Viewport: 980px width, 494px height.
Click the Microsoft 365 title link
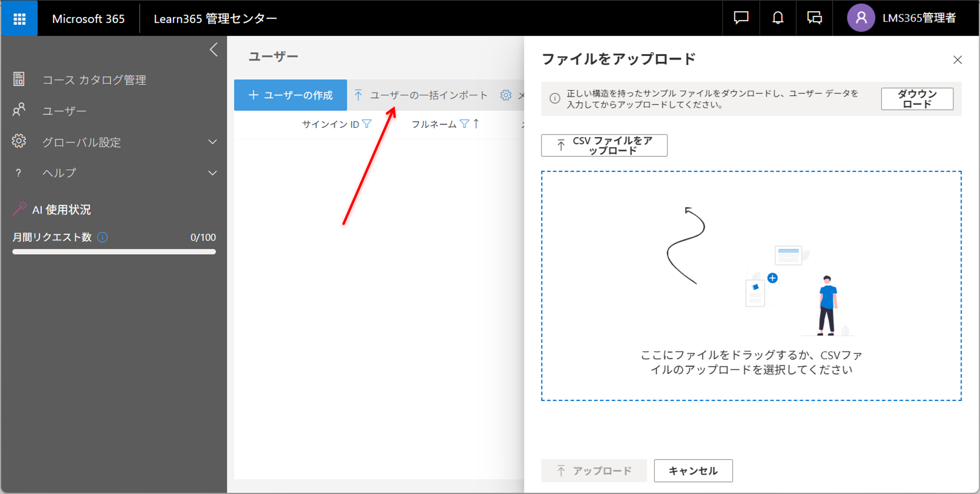[x=88, y=19]
